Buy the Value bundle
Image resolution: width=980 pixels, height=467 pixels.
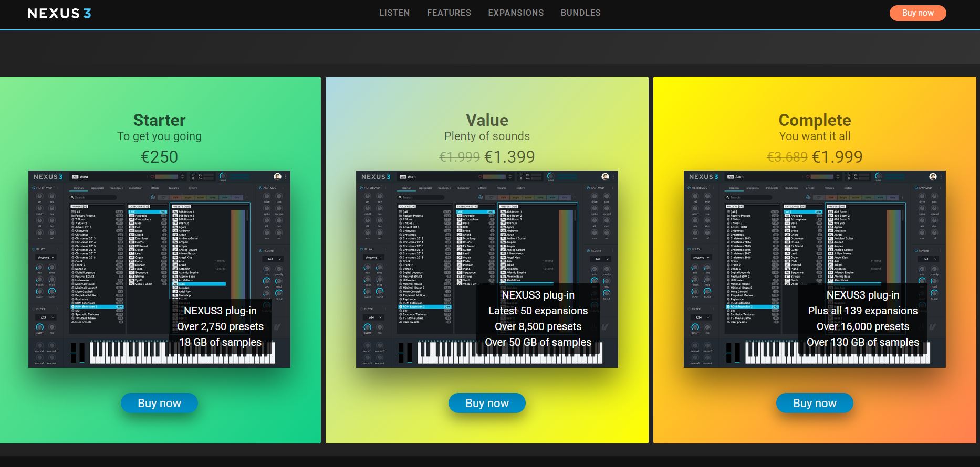487,403
